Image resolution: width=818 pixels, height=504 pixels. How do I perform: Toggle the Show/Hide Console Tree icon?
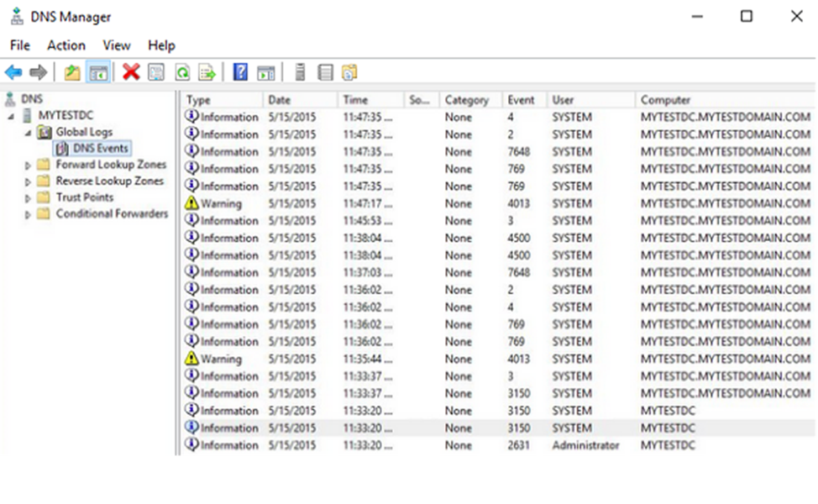coord(98,72)
